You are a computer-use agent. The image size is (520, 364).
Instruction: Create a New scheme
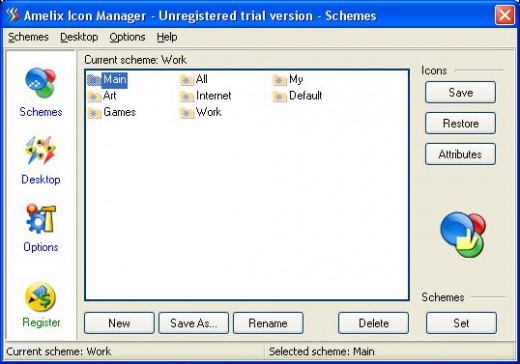click(x=119, y=323)
